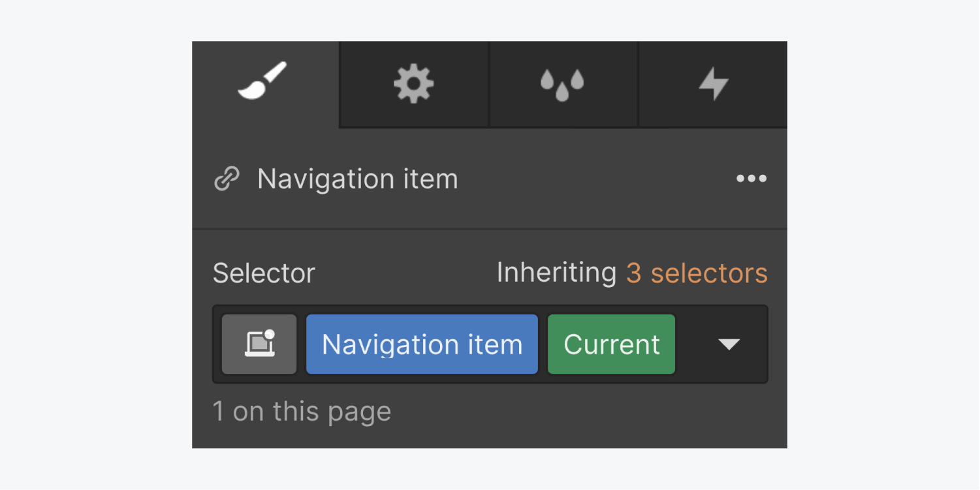Click the orange 3 selectors link
Screen dimensions: 980x490
(x=696, y=273)
